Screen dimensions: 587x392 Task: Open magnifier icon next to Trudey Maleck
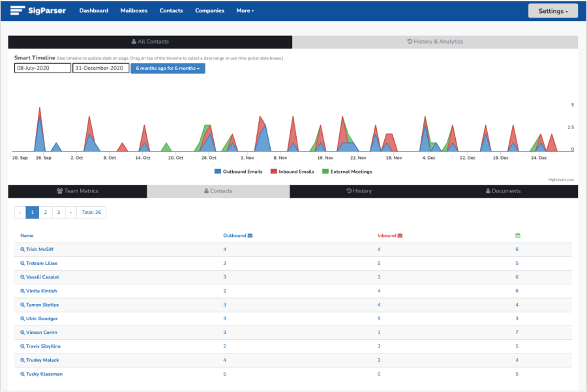[x=22, y=360]
